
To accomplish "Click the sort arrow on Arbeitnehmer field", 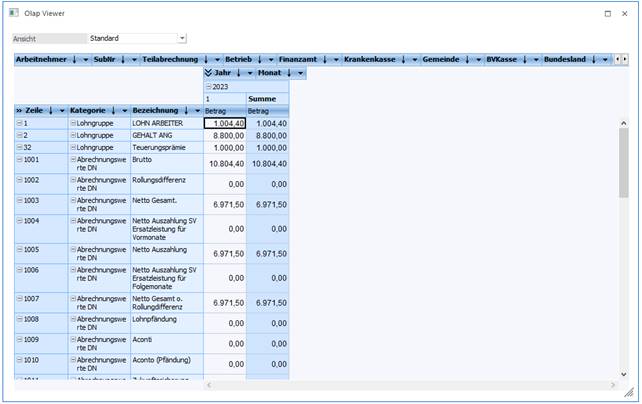I will [x=74, y=60].
